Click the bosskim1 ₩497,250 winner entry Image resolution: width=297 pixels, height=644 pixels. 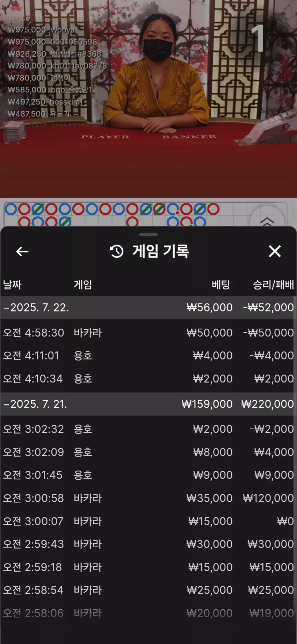(45, 102)
